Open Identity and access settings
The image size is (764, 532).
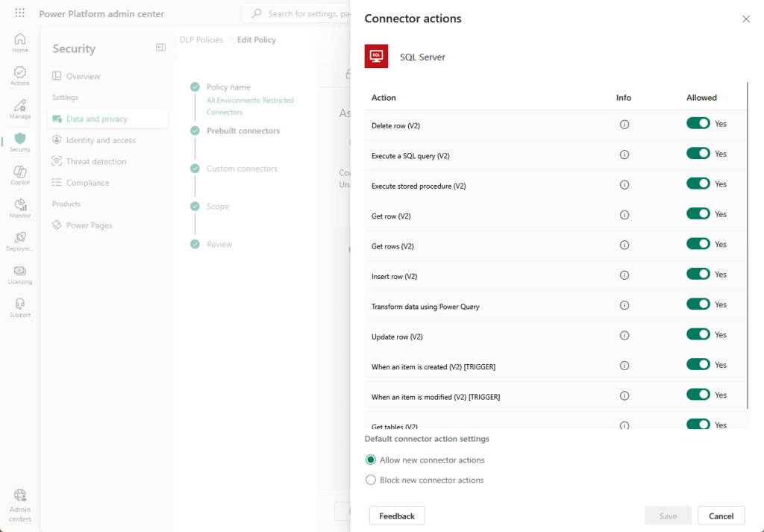click(x=107, y=140)
